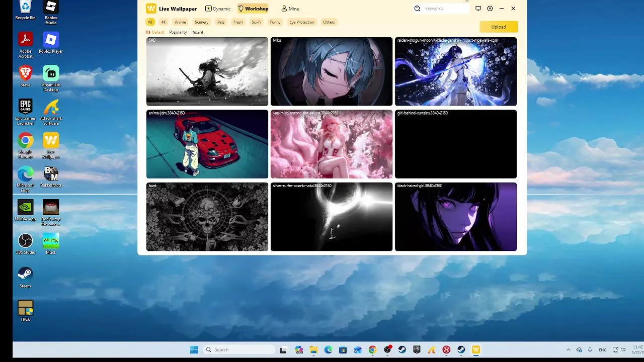
Task: Open Epic Games Launcher desktop icon
Action: coord(25,112)
